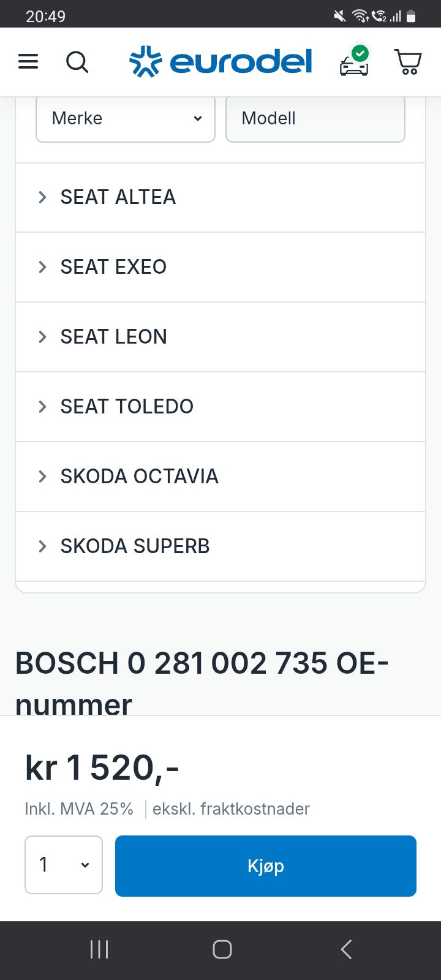The width and height of the screenshot is (441, 980).
Task: Tap Android home button
Action: (222, 949)
